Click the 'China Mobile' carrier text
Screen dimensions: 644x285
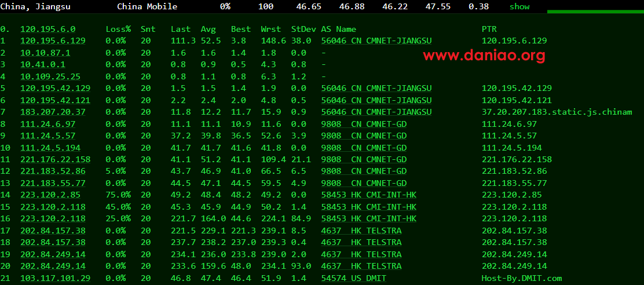click(148, 6)
